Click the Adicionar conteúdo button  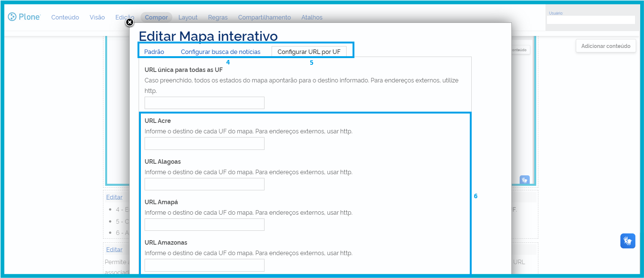tap(606, 46)
